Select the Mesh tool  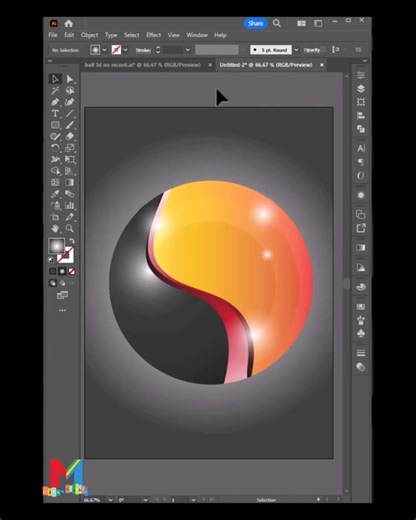pyautogui.click(x=55, y=182)
